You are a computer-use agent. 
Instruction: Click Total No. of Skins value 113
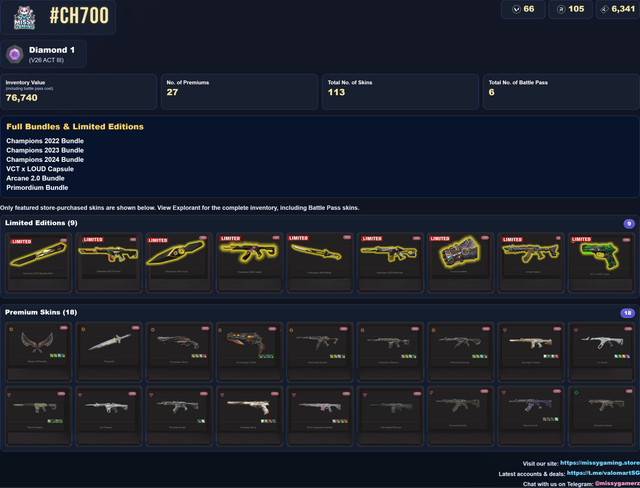point(336,92)
